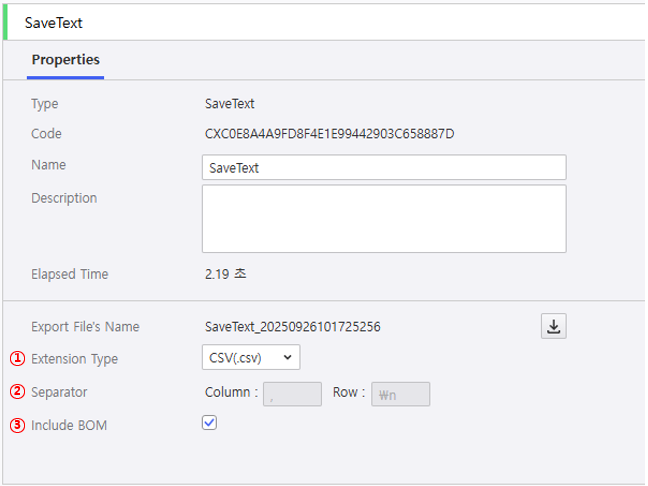Switch to the Properties tab
The width and height of the screenshot is (648, 486).
65,60
